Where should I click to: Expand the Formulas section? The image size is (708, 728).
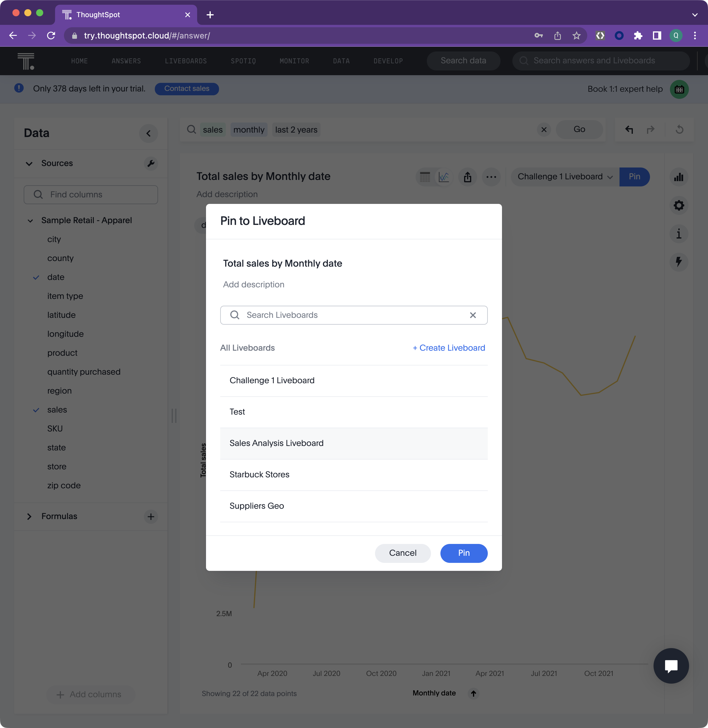point(29,516)
